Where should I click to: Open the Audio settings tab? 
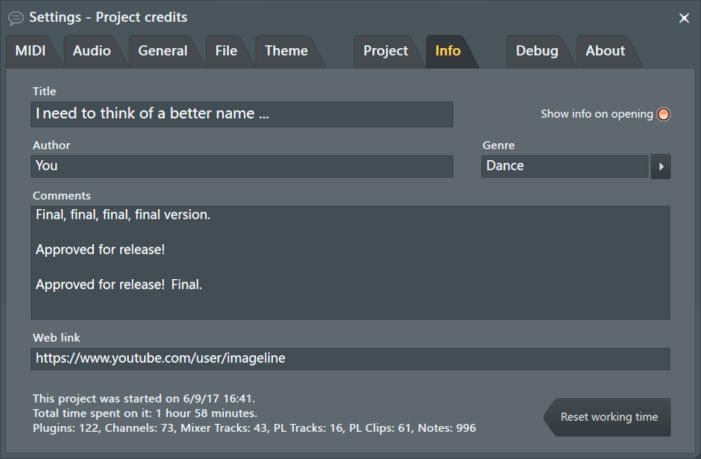[x=92, y=51]
